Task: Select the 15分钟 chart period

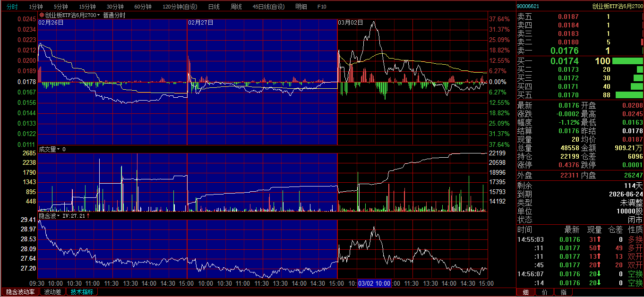Action: click(x=87, y=7)
